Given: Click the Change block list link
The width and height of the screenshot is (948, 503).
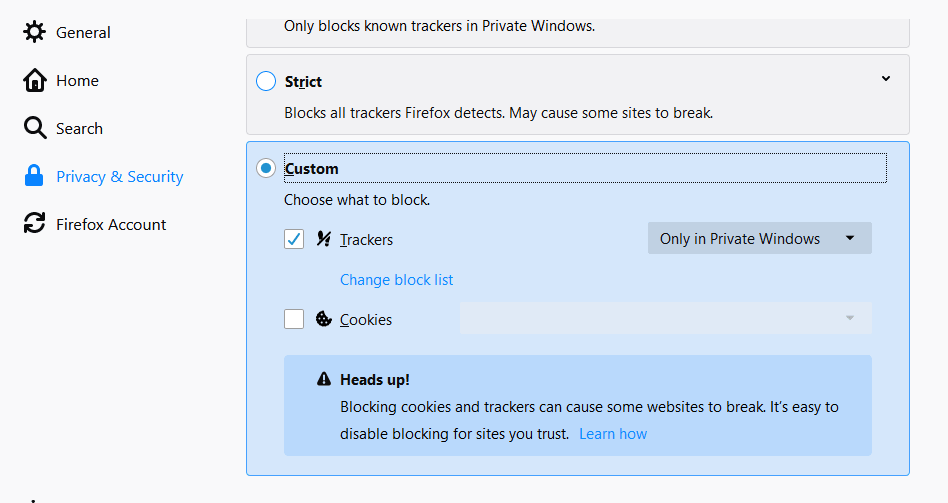Looking at the screenshot, I should click(397, 280).
